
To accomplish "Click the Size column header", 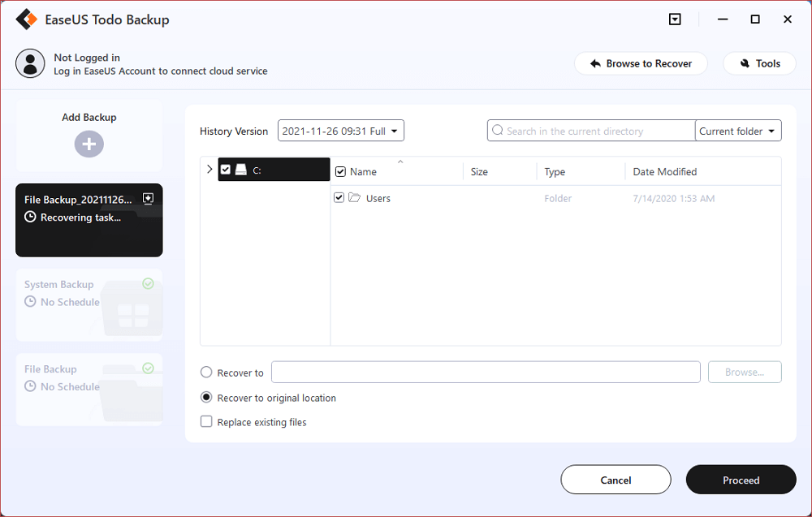I will (x=479, y=172).
